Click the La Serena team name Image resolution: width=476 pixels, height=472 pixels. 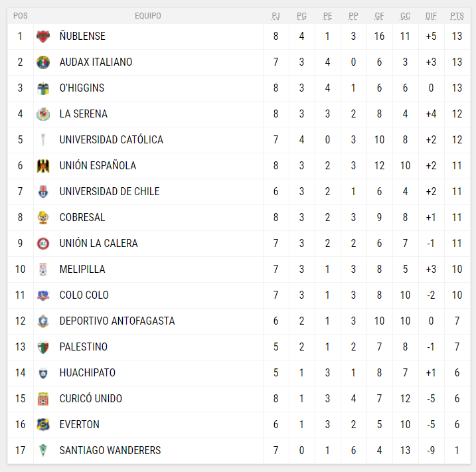pos(83,114)
